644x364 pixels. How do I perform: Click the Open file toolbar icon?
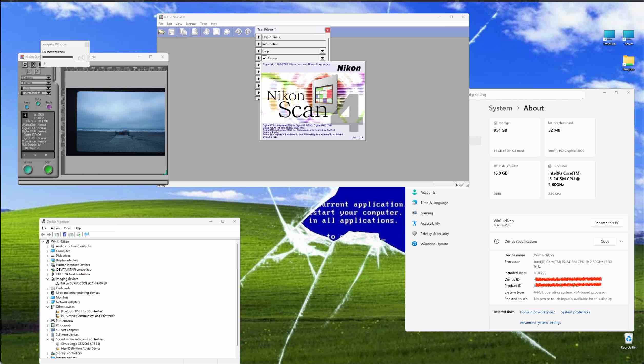point(162,32)
